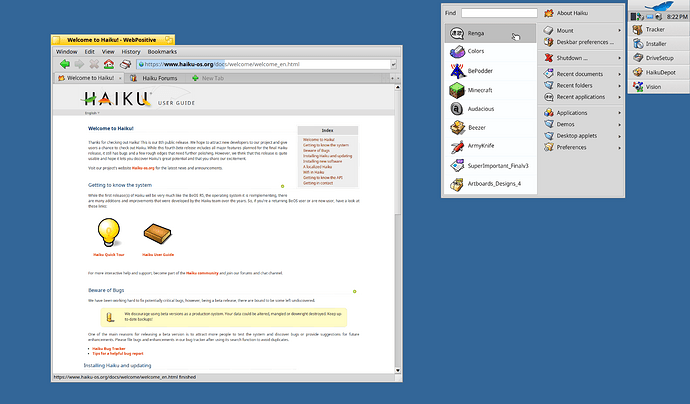Open the Haiku-os.org website link
This screenshot has width=690, height=404.
143,168
